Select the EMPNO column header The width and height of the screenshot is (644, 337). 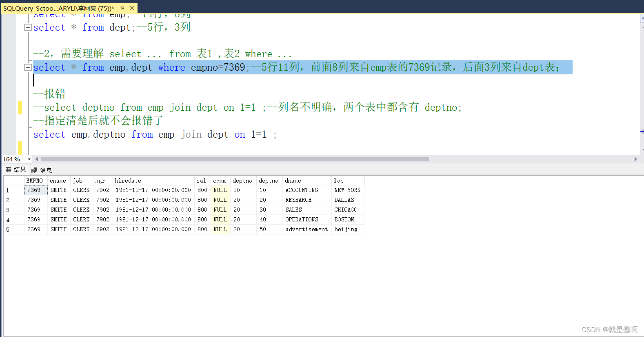pos(36,181)
